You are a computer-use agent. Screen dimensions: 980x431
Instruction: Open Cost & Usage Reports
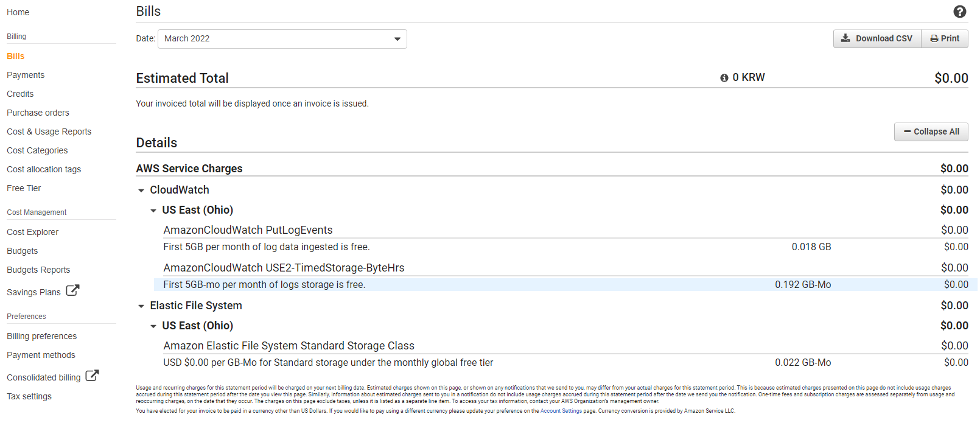pyautogui.click(x=49, y=131)
